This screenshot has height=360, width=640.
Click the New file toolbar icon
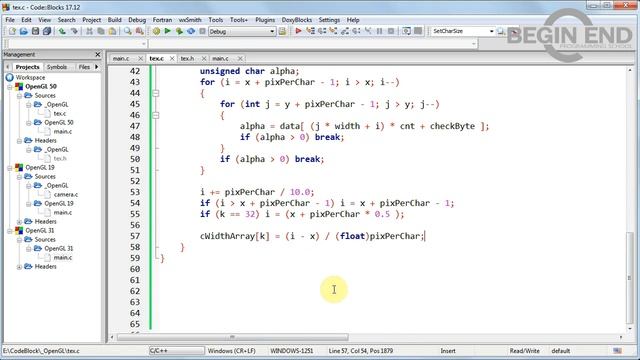pos(12,31)
